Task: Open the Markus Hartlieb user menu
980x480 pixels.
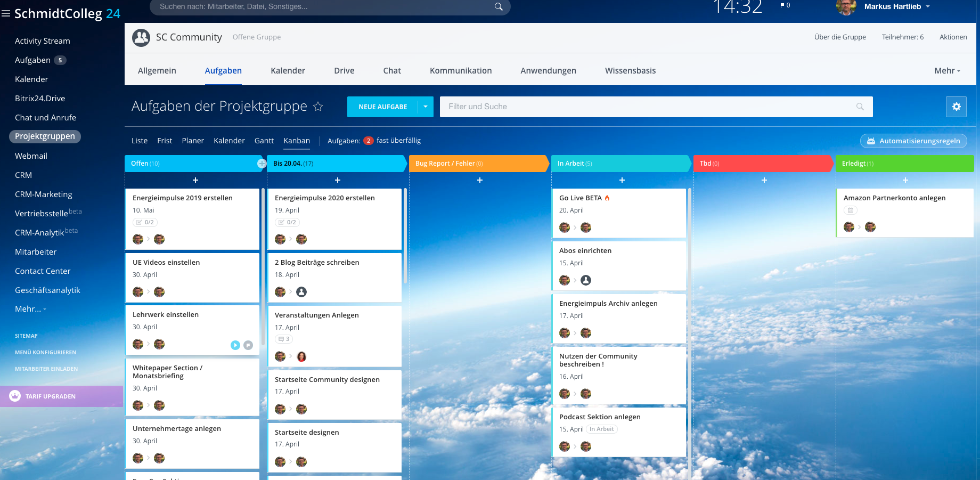Action: click(x=897, y=7)
